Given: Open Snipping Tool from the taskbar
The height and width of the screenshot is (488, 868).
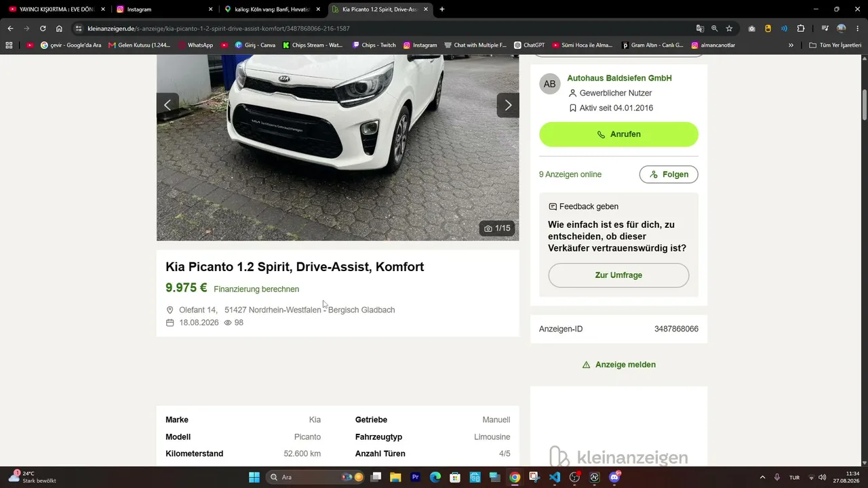Looking at the screenshot, I should [x=535, y=477].
